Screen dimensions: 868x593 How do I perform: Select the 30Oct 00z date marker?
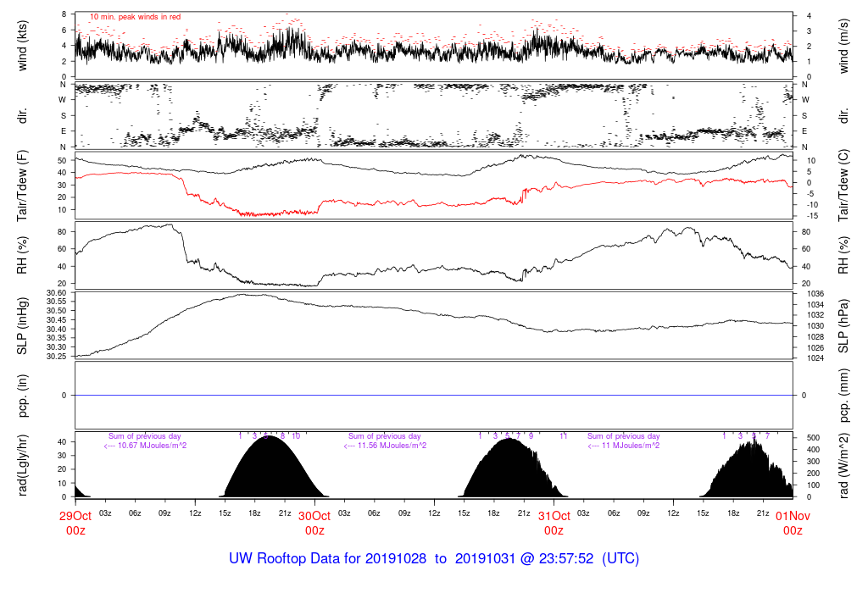click(314, 522)
